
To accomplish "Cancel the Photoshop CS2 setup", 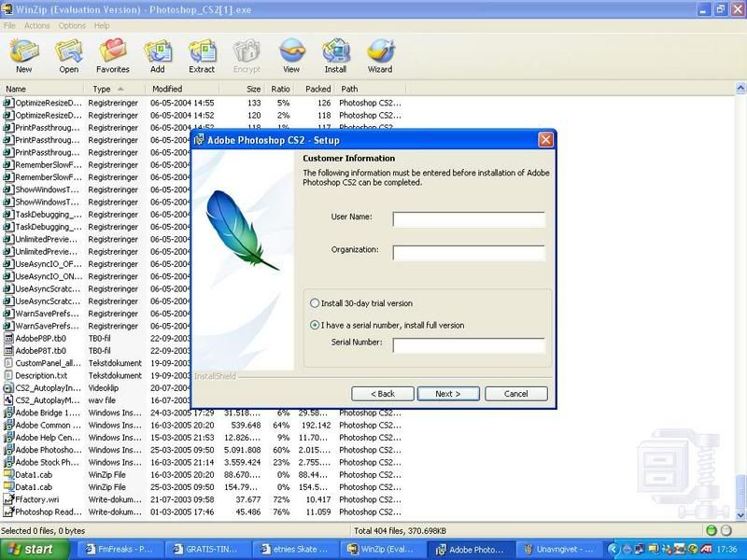I will pos(516,394).
